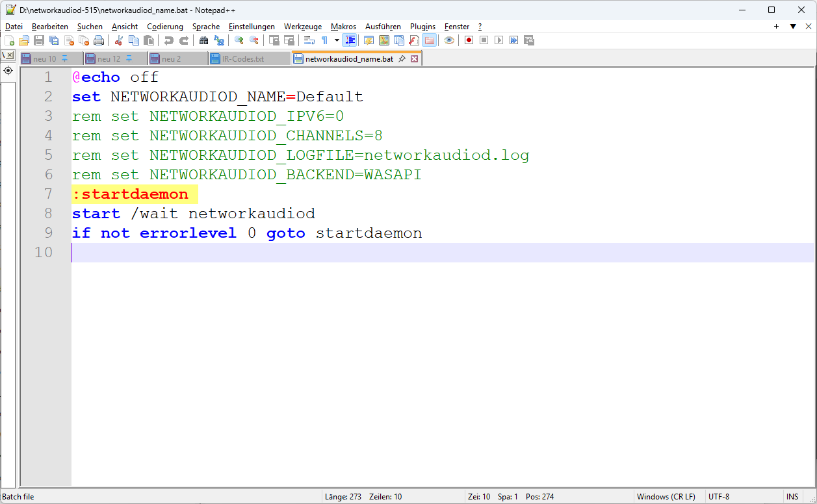Undo the last edit via toolbar
The image size is (817, 504).
[169, 40]
